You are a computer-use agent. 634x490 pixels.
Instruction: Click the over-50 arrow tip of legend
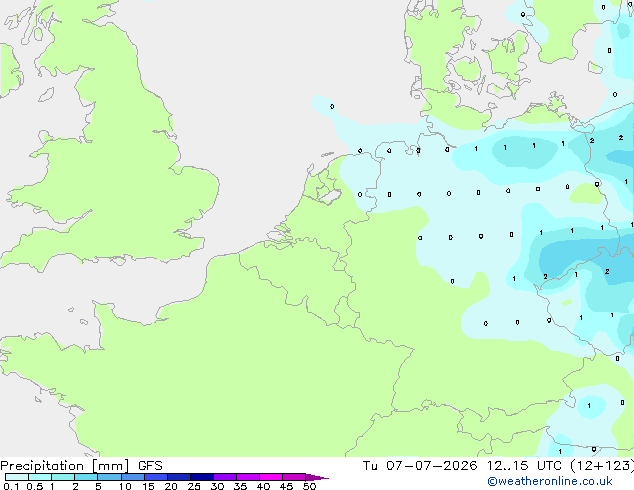pos(317,477)
